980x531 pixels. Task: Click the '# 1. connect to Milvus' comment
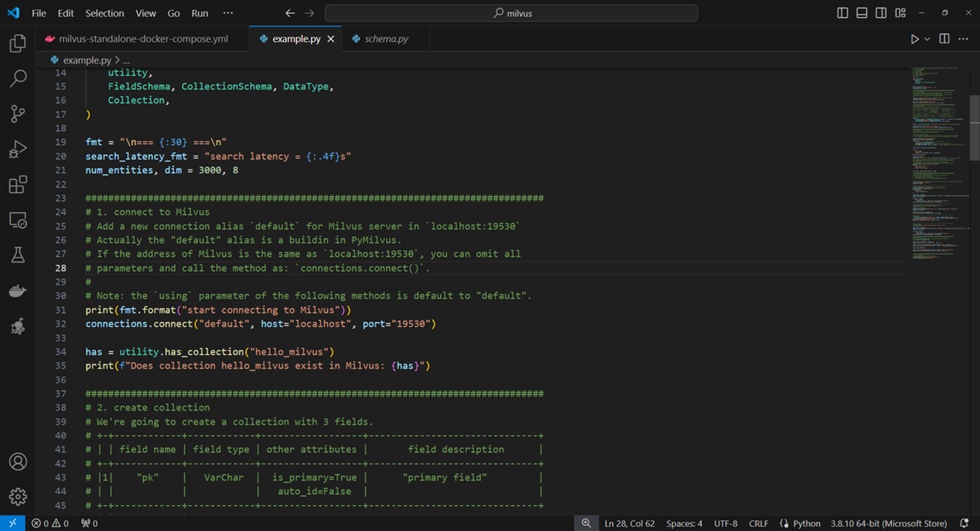point(148,212)
